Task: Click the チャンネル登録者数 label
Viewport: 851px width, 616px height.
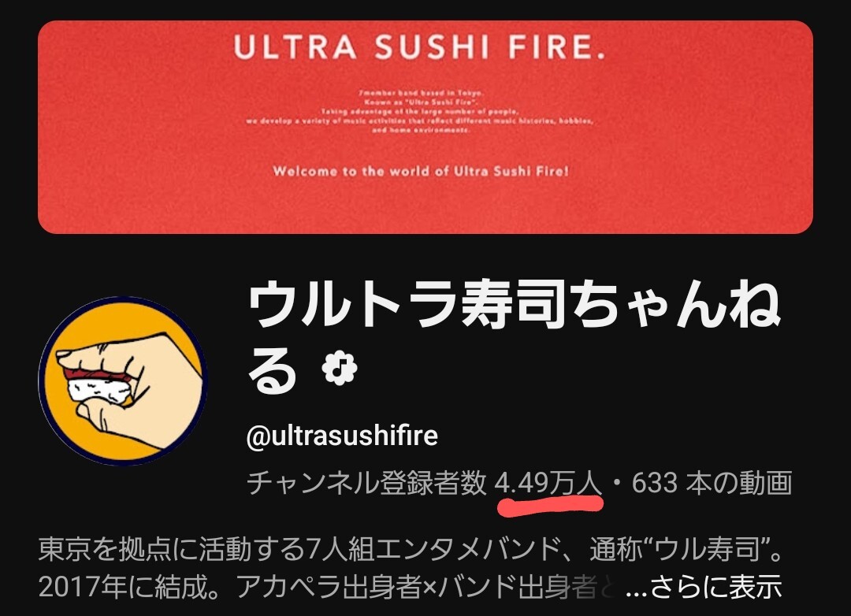Action: (366, 483)
